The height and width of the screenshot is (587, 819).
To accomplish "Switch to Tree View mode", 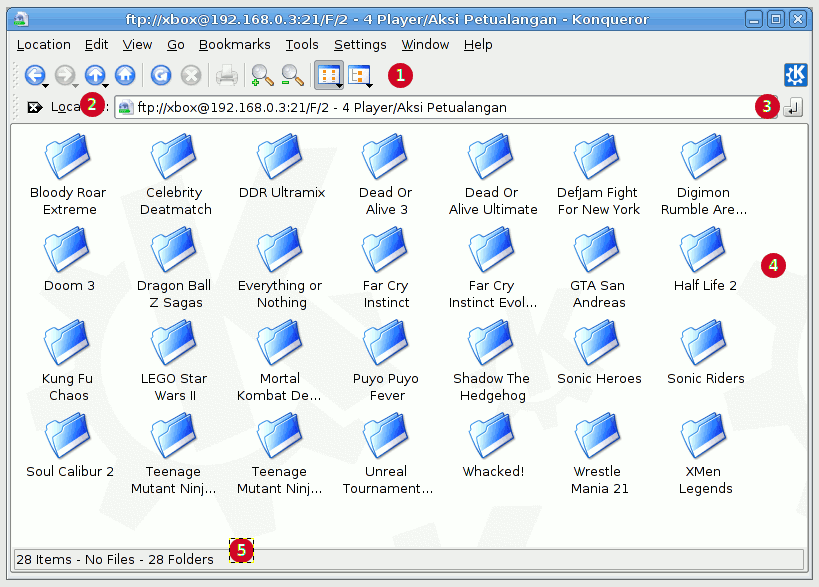I will tap(359, 75).
